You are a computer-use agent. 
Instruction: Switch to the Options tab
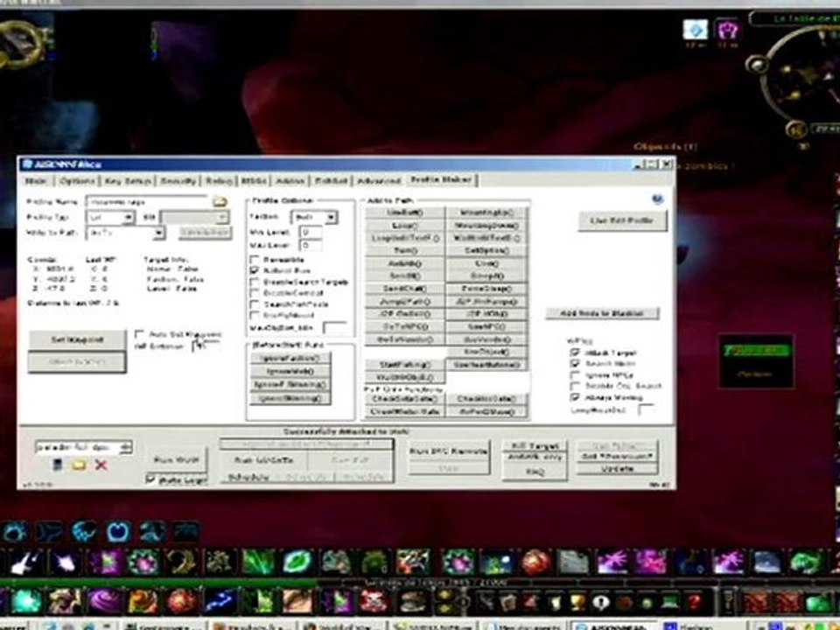[x=77, y=181]
